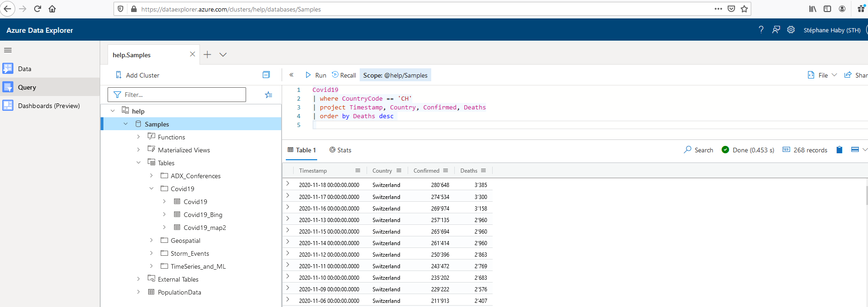The width and height of the screenshot is (868, 307).
Task: Copy results with clipboard icon
Action: coord(839,150)
